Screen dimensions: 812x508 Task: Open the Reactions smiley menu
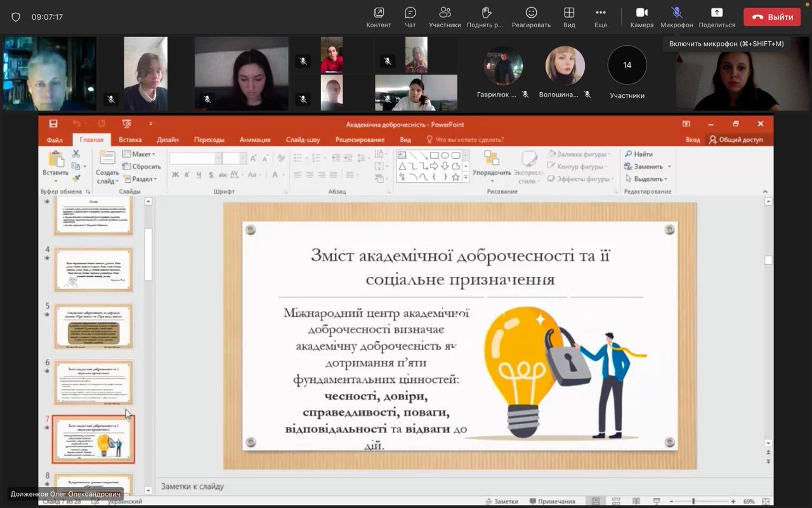pos(531,13)
